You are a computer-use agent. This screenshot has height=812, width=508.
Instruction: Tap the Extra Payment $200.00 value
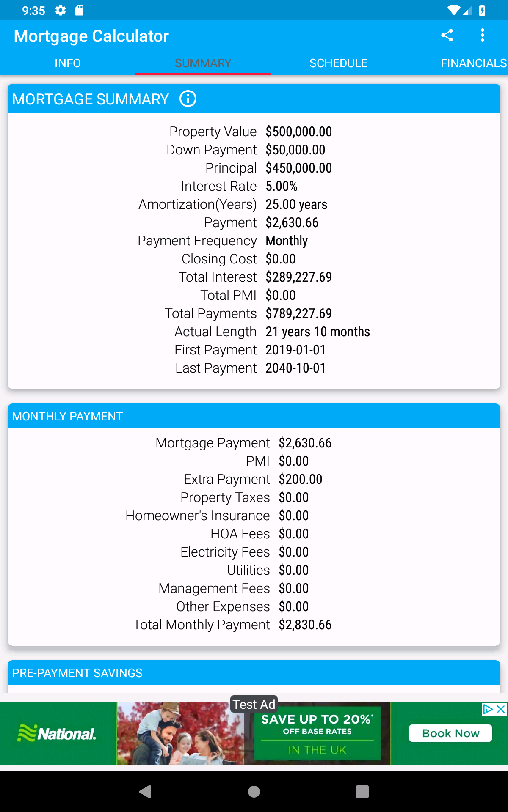pyautogui.click(x=301, y=479)
